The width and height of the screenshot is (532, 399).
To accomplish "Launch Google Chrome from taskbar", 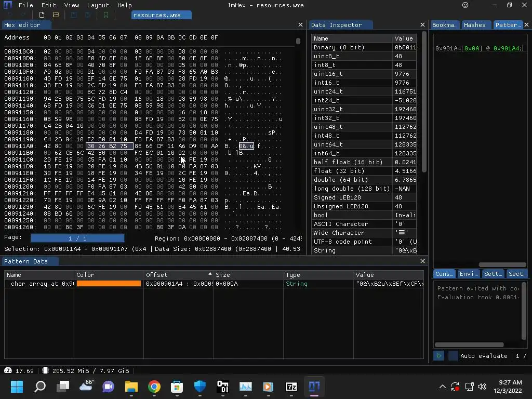I will [154, 386].
